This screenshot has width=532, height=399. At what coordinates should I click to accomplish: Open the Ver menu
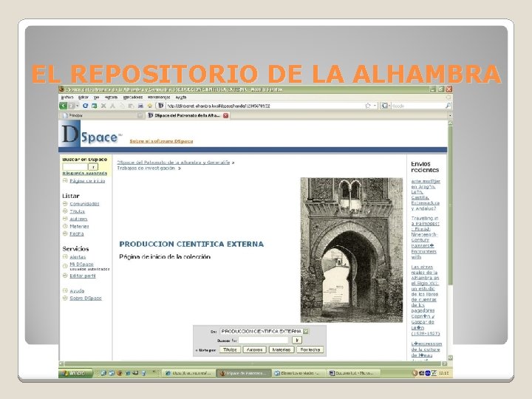pyautogui.click(x=96, y=98)
